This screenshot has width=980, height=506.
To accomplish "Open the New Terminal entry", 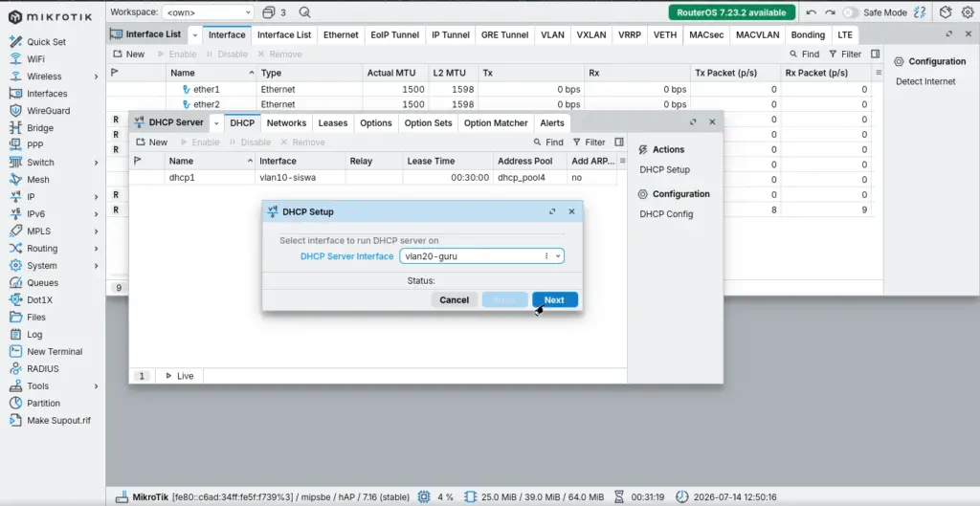I will 55,351.
